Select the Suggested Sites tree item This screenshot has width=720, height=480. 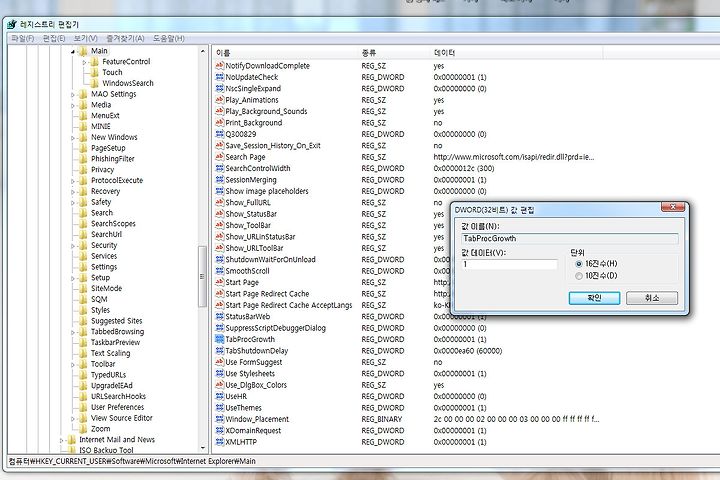click(x=117, y=321)
